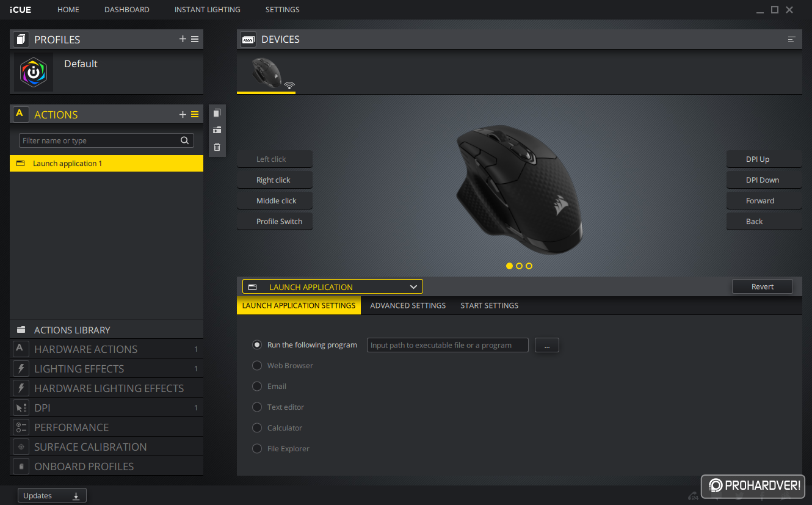The image size is (812, 505).
Task: Open the Launch Application type dropdown
Action: 332,287
